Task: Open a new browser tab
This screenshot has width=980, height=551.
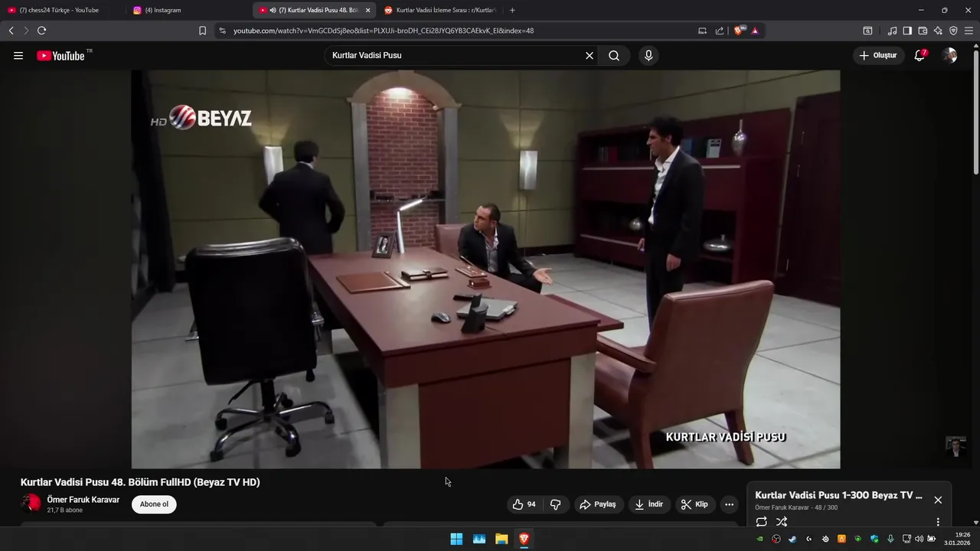Action: pyautogui.click(x=512, y=10)
